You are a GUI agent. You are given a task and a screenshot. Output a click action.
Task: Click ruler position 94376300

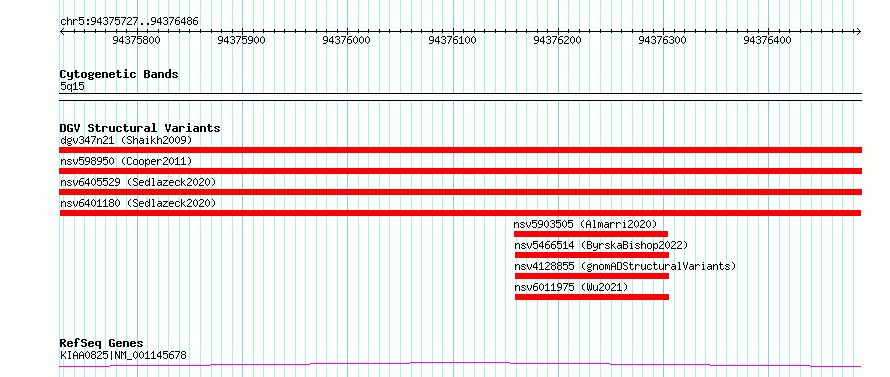pos(662,40)
